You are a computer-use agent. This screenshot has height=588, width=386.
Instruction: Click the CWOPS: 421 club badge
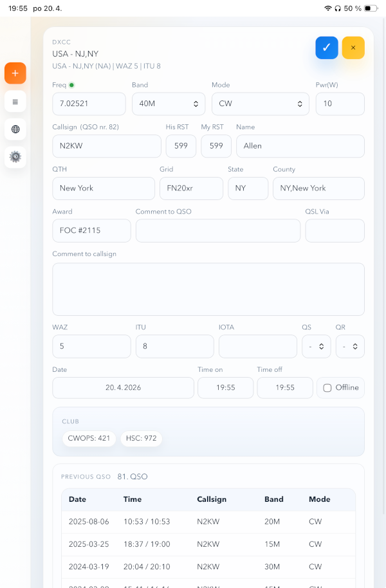[x=89, y=439]
